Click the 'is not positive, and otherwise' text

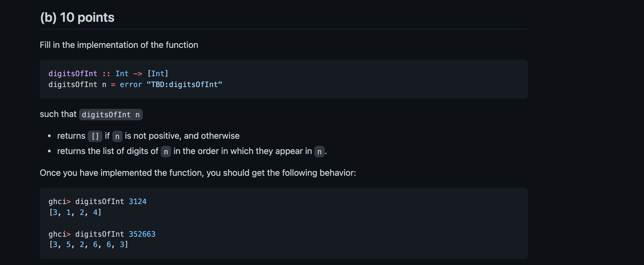coord(182,136)
